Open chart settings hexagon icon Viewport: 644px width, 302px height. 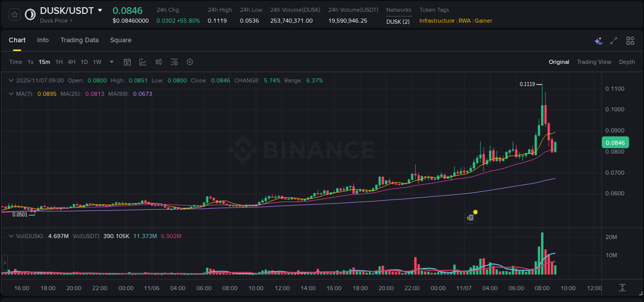189,62
